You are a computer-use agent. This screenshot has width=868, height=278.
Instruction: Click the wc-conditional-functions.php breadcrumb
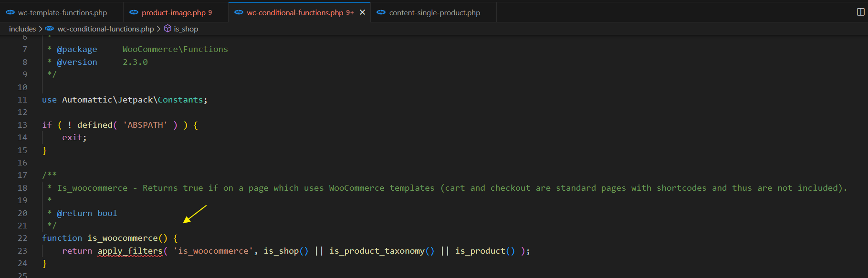105,29
